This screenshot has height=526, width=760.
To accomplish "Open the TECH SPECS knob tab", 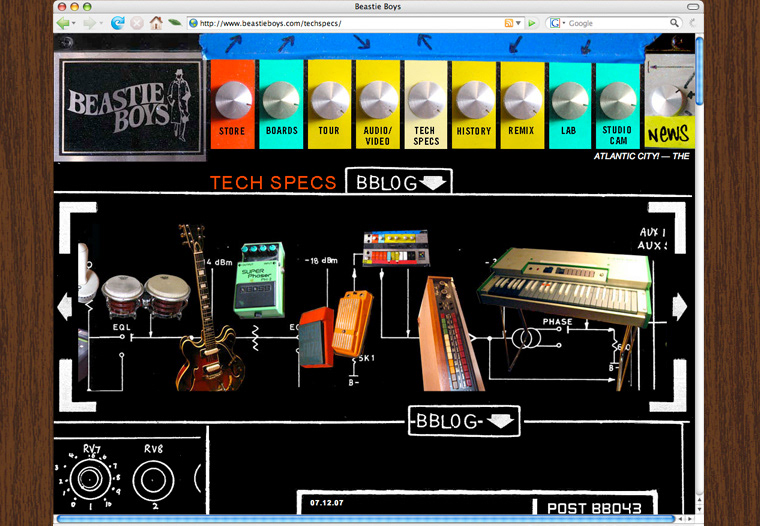I will [x=426, y=104].
